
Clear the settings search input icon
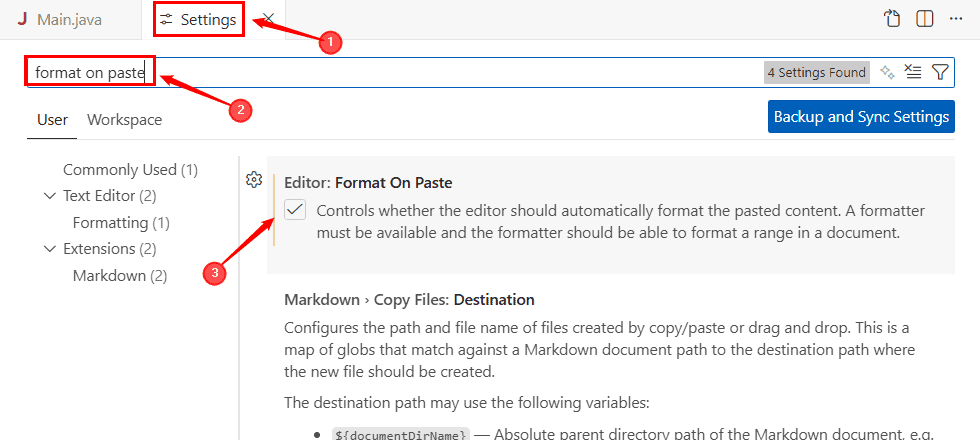tap(912, 72)
